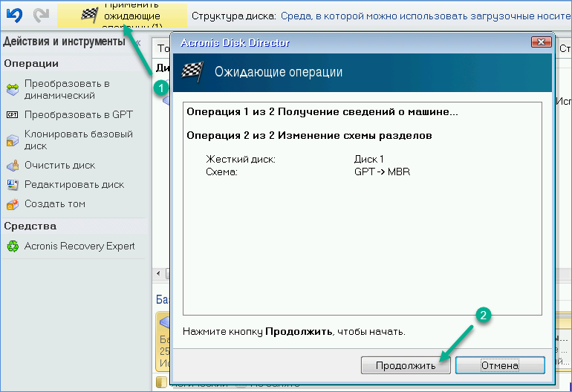Click the Create volume icon
This screenshot has width=572, height=392.
(12, 204)
